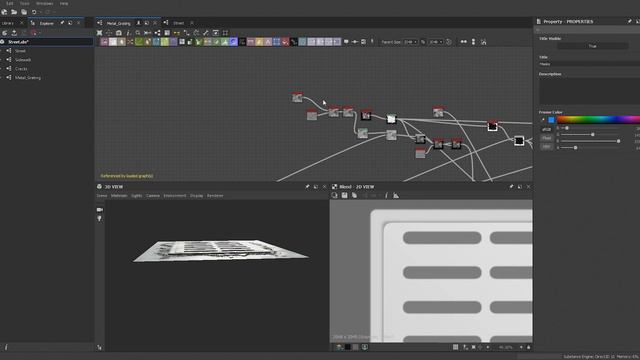Open the Windows menu
Viewport: 640px width, 360px height.
tap(44, 3)
